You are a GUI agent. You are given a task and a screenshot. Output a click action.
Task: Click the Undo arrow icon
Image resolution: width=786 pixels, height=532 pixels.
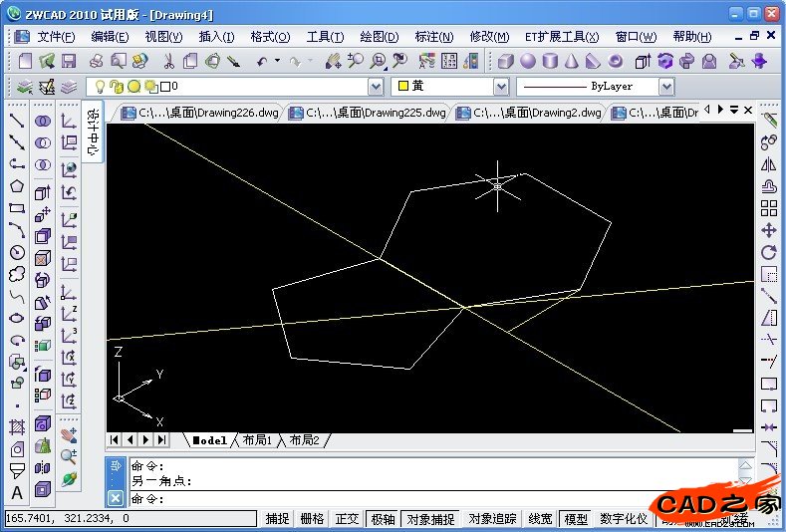[x=262, y=62]
